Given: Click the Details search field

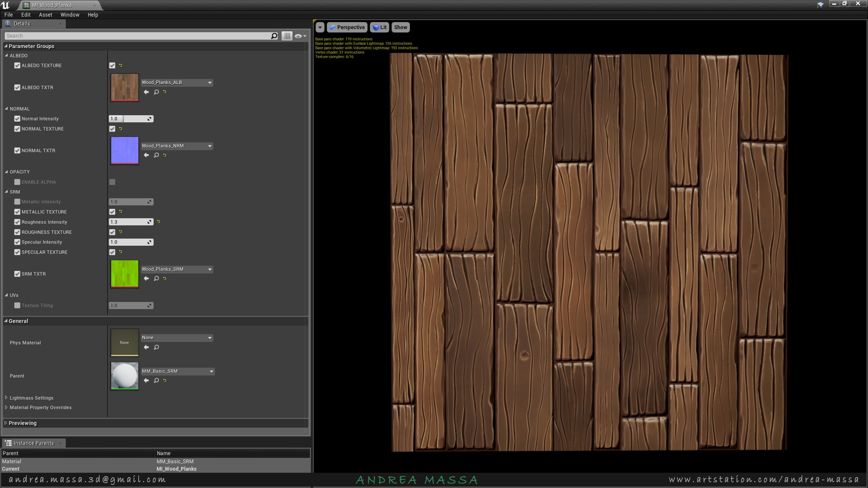Looking at the screenshot, I should coord(136,36).
